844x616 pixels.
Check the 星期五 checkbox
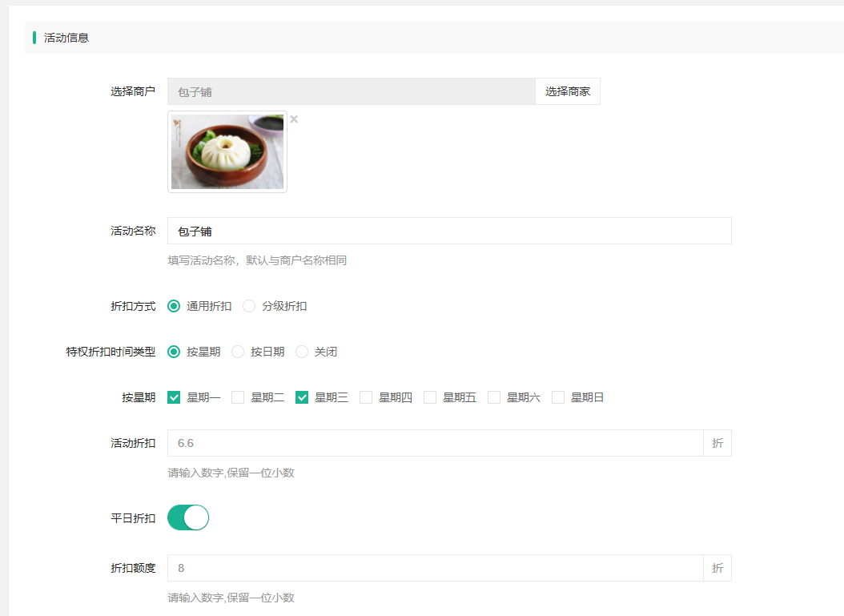429,397
